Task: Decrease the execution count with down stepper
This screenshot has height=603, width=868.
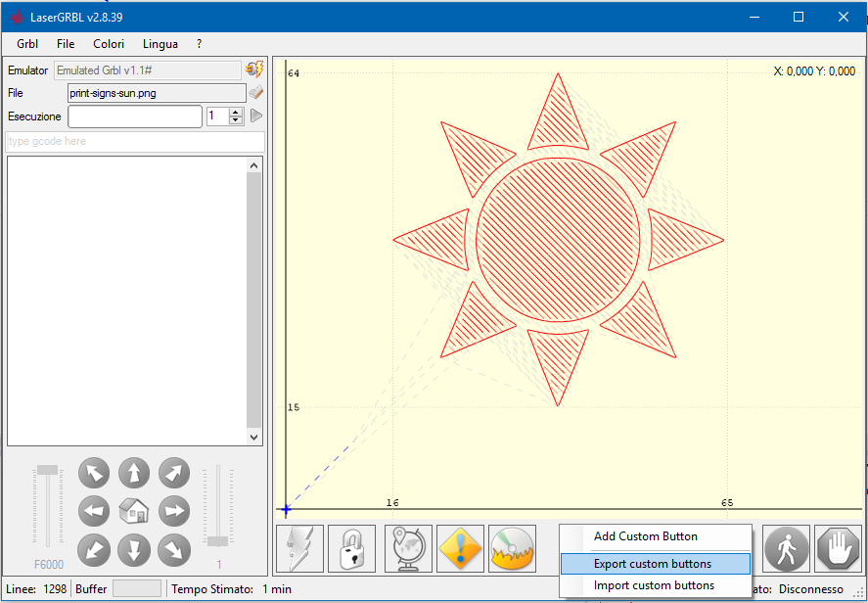Action: pyautogui.click(x=237, y=120)
